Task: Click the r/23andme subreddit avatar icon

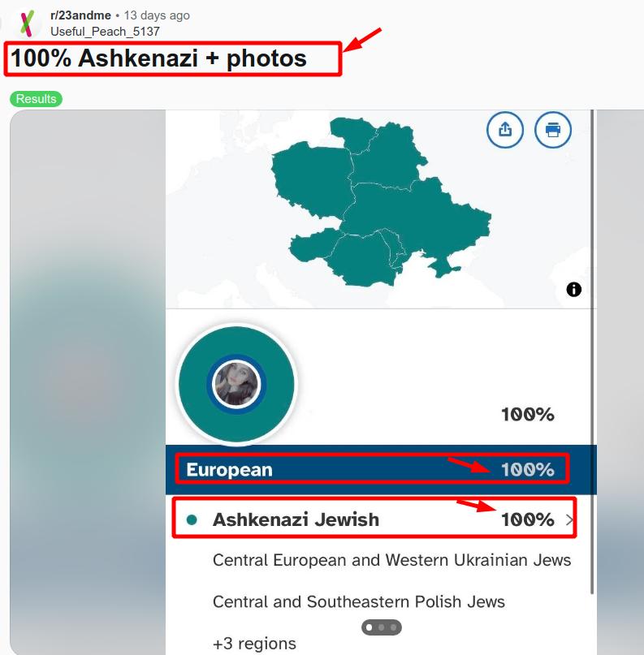Action: pyautogui.click(x=27, y=24)
